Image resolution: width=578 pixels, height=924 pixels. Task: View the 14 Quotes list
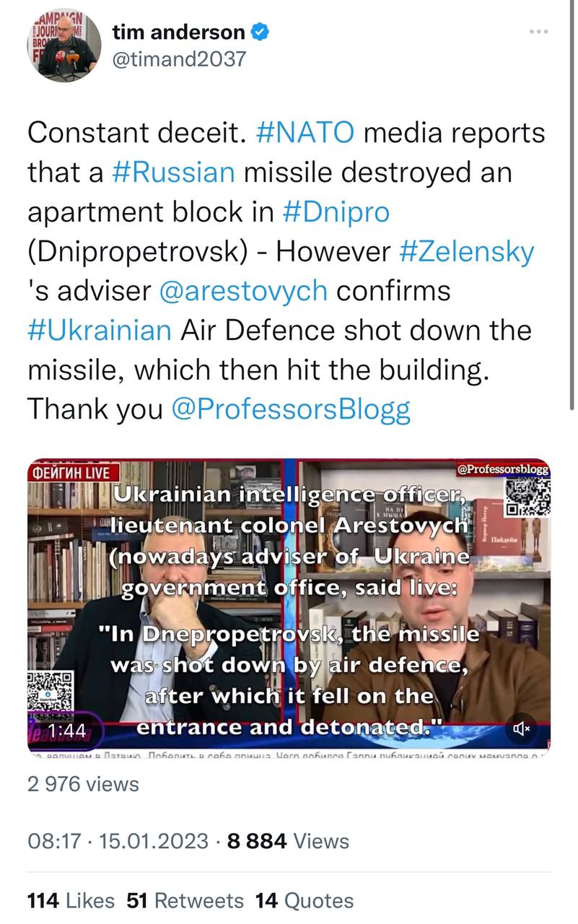coord(305,900)
